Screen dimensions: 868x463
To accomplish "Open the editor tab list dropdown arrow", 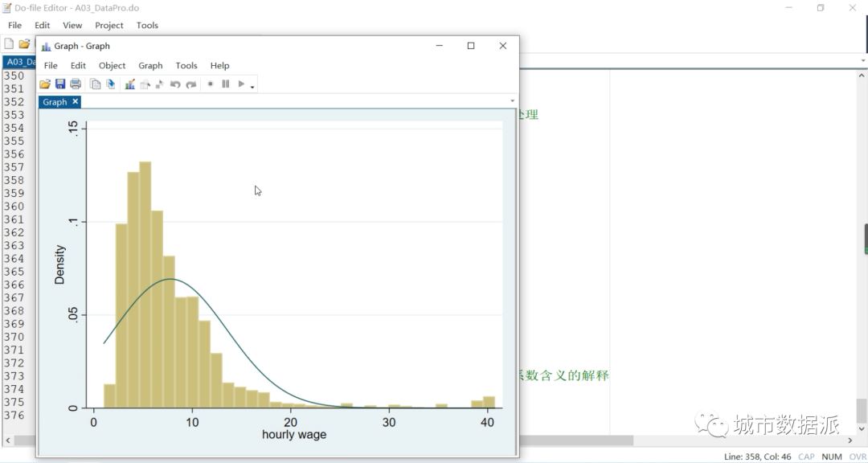I will (863, 61).
